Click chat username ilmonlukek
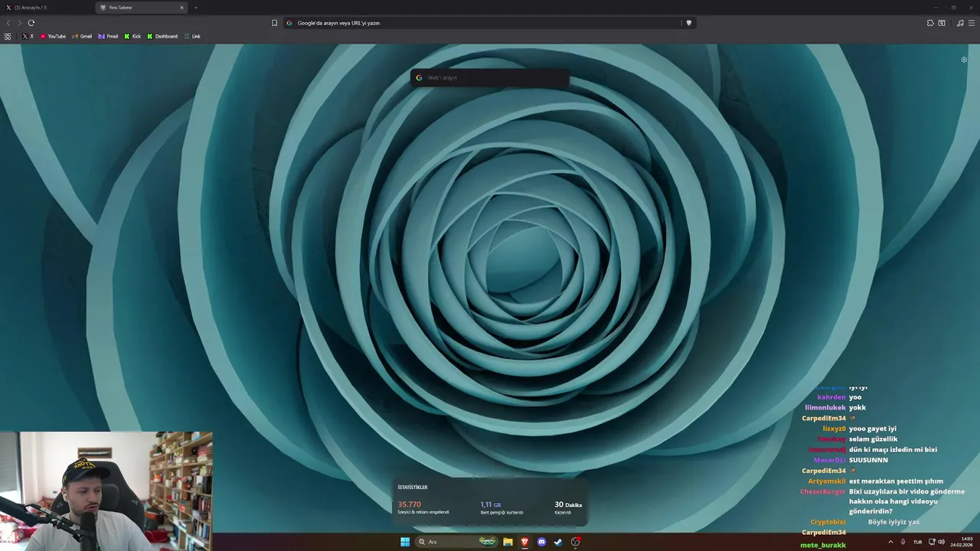Viewport: 980px width, 551px height. pos(825,408)
